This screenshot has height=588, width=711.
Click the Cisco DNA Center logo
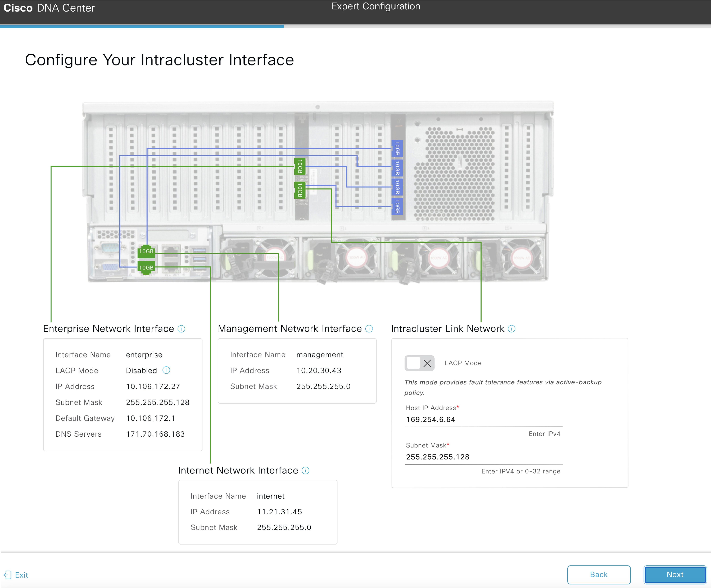pyautogui.click(x=49, y=8)
